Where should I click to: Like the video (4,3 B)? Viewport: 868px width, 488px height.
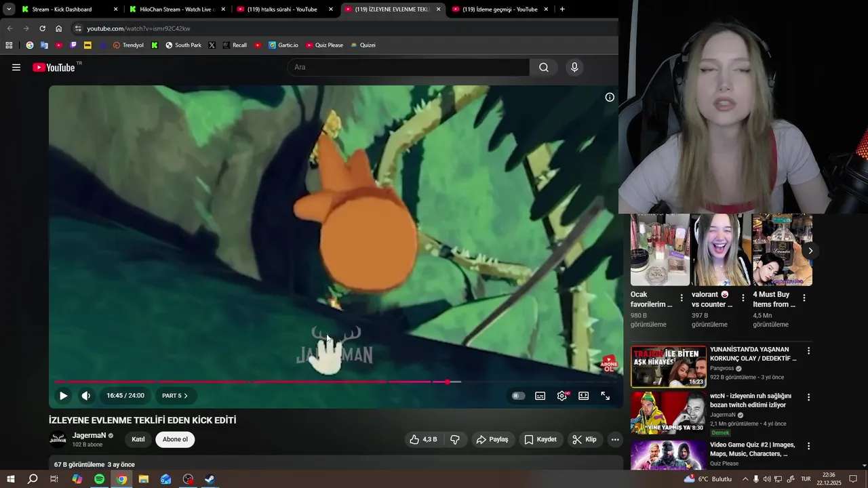coord(423,439)
